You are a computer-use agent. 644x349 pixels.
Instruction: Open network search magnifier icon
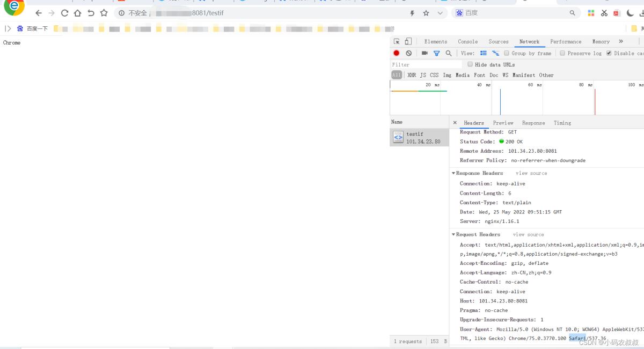point(449,53)
